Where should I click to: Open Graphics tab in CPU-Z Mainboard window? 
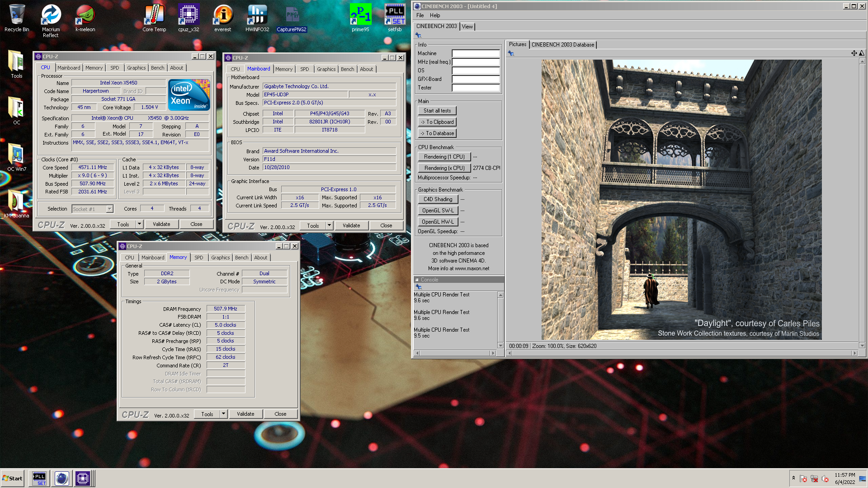coord(326,69)
